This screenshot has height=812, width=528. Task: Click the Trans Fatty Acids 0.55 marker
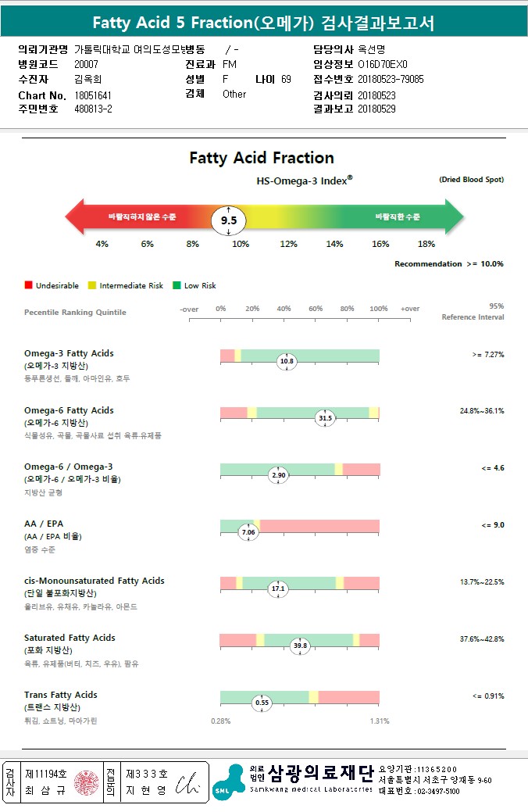tap(262, 703)
